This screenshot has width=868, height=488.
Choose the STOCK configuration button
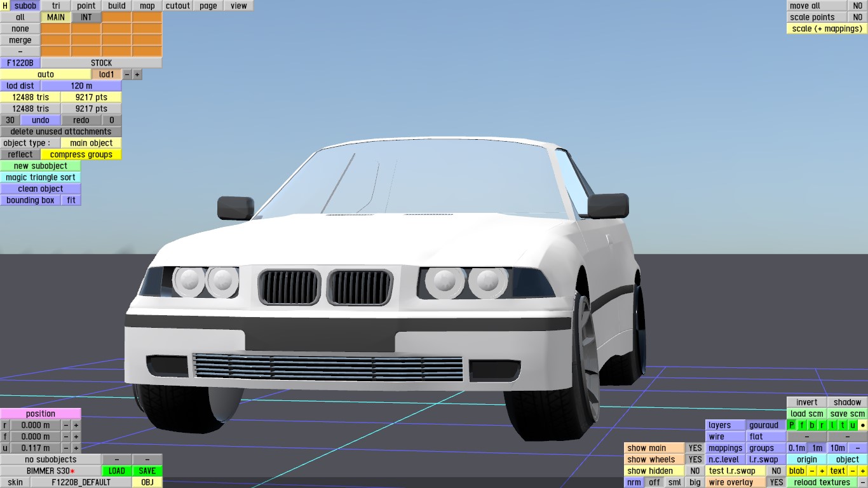pos(102,63)
